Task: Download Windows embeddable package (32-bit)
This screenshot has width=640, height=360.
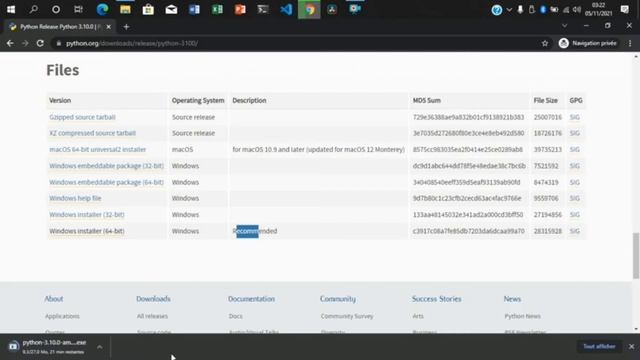Action: coord(107,166)
